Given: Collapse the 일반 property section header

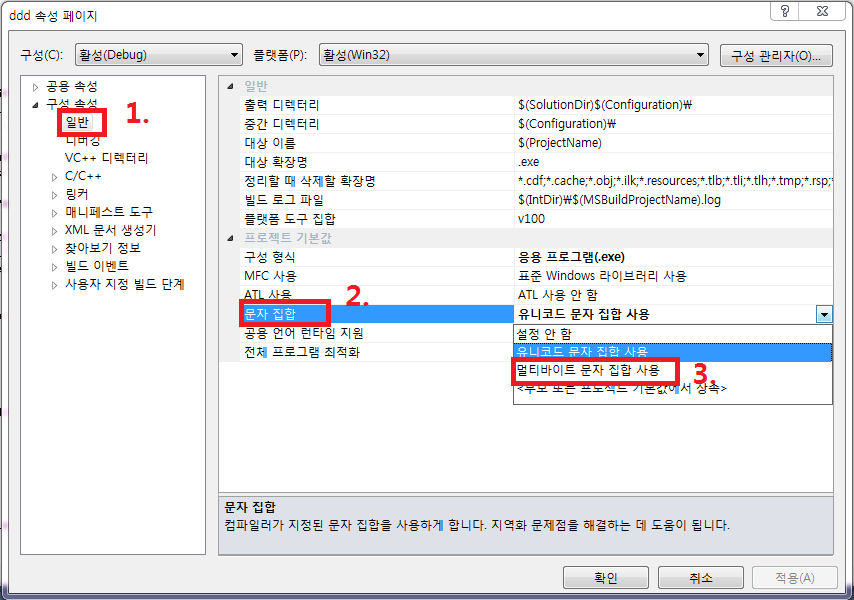Looking at the screenshot, I should 232,85.
